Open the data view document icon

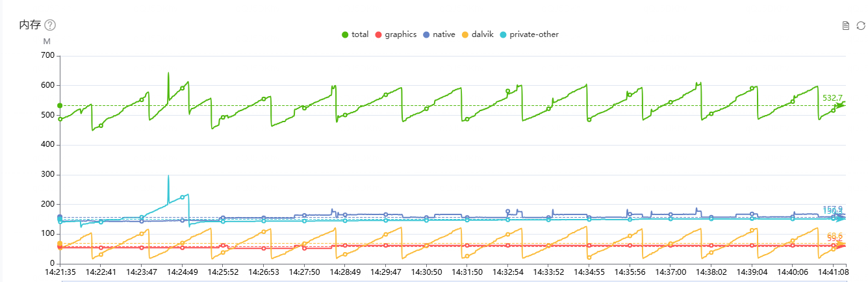(x=845, y=26)
